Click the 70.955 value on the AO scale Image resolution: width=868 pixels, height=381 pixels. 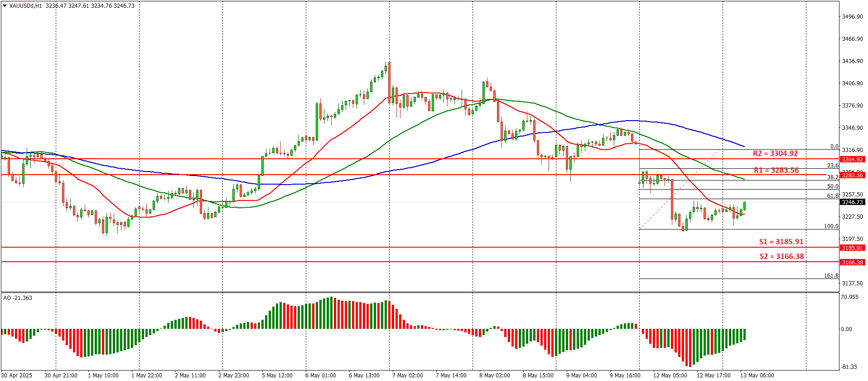(x=849, y=297)
